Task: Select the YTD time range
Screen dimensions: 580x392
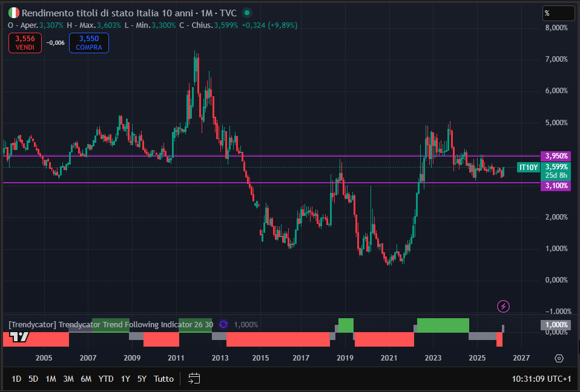Action: [x=106, y=379]
